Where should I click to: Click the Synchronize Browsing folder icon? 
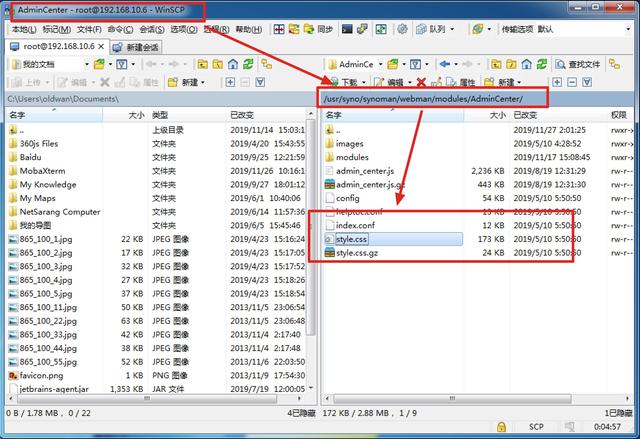pos(294,29)
